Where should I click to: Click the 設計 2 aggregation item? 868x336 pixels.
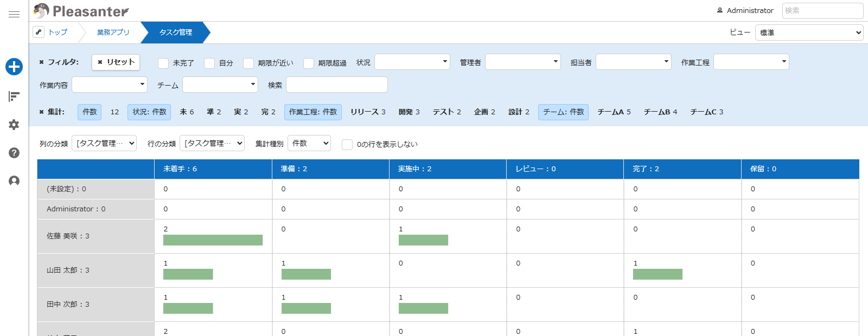point(519,112)
